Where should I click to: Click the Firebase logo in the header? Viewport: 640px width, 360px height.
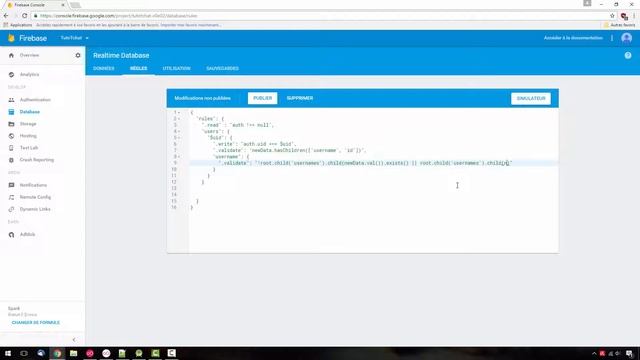(x=27, y=38)
